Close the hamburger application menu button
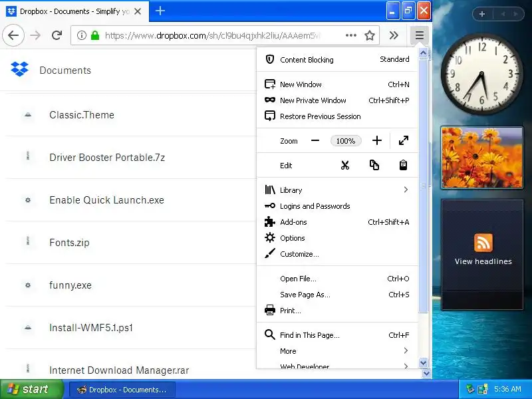The width and height of the screenshot is (532, 399). (420, 35)
